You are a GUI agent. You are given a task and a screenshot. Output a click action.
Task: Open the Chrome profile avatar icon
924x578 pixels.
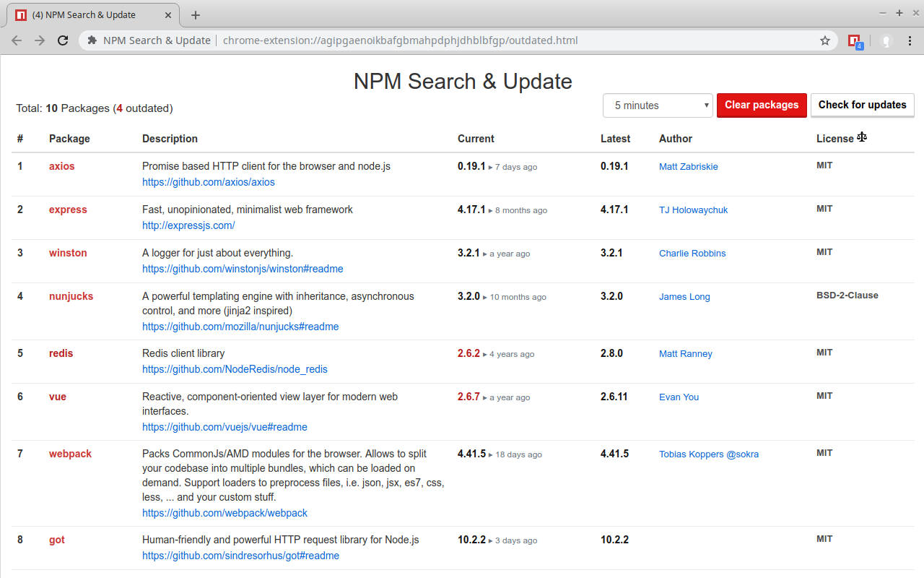[x=886, y=40]
